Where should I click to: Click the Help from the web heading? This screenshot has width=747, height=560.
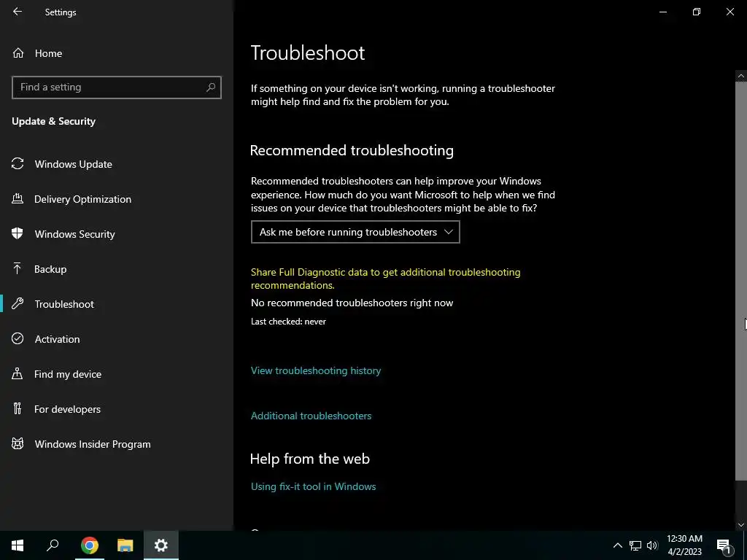pyautogui.click(x=309, y=459)
